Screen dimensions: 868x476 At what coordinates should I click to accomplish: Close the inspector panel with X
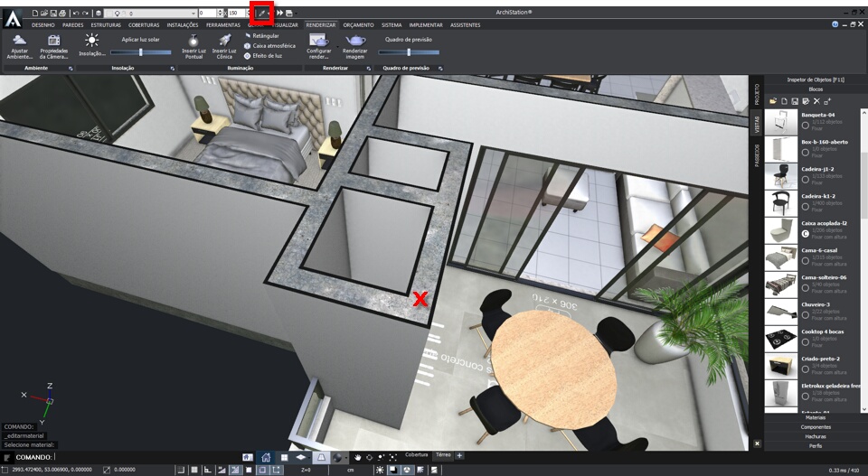click(x=758, y=443)
